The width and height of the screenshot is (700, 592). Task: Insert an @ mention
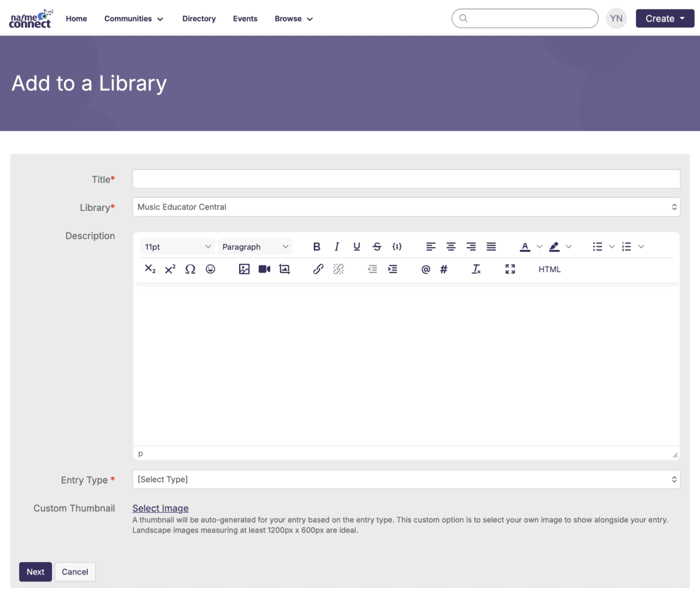point(426,269)
